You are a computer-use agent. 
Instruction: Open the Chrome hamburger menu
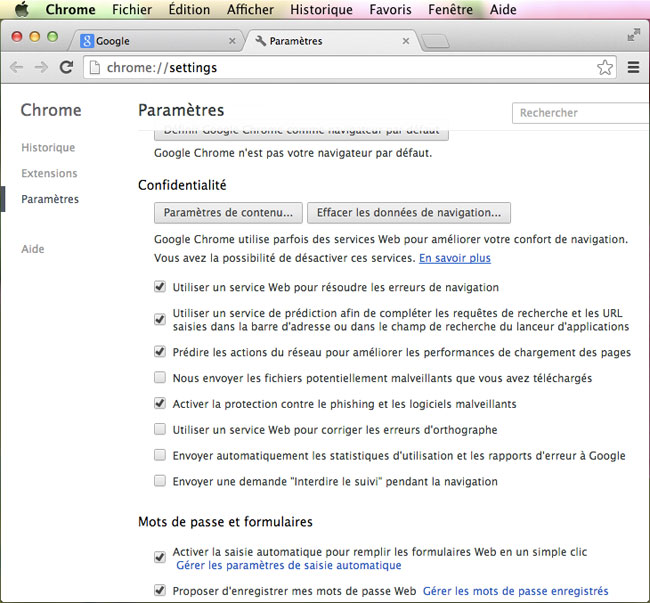click(x=633, y=67)
